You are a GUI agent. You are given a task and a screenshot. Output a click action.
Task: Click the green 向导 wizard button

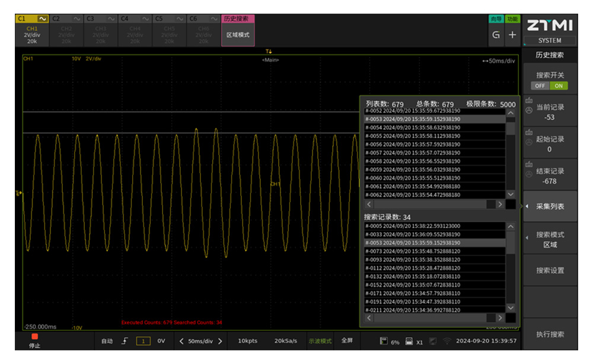(496, 19)
